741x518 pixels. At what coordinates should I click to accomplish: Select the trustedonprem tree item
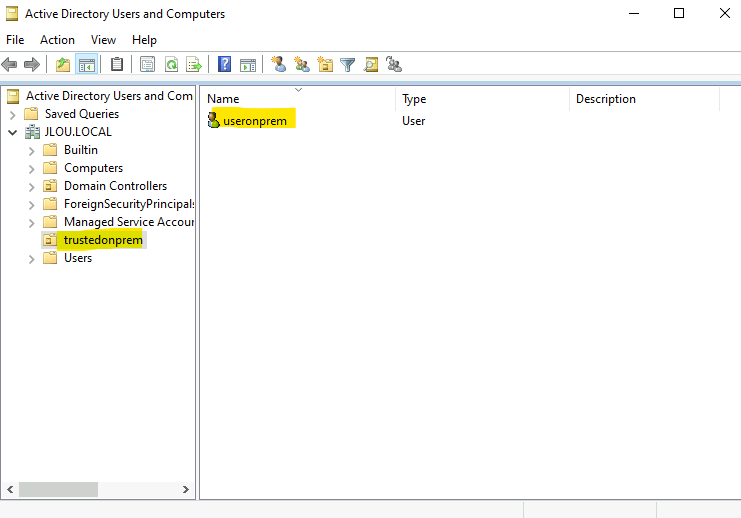click(103, 240)
